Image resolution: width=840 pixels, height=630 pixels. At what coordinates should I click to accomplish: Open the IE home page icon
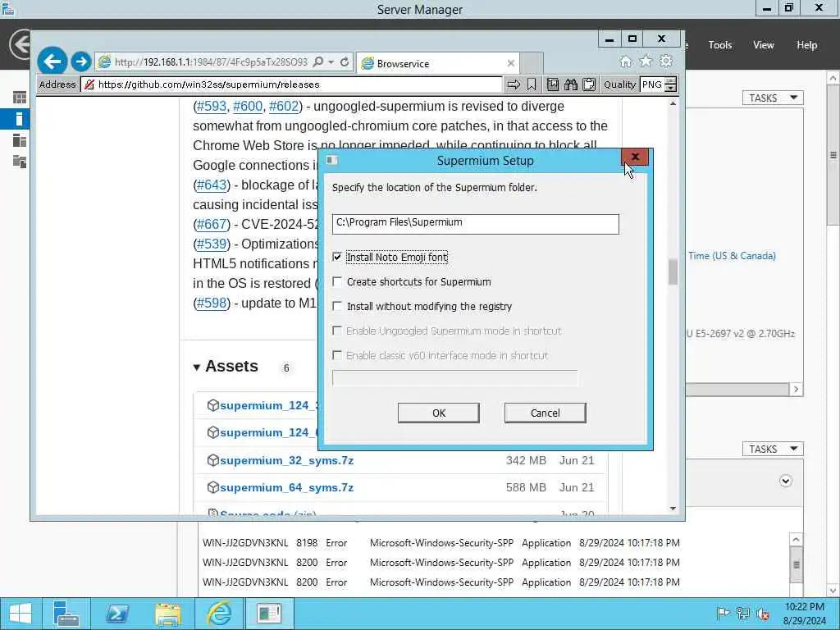pyautogui.click(x=625, y=61)
